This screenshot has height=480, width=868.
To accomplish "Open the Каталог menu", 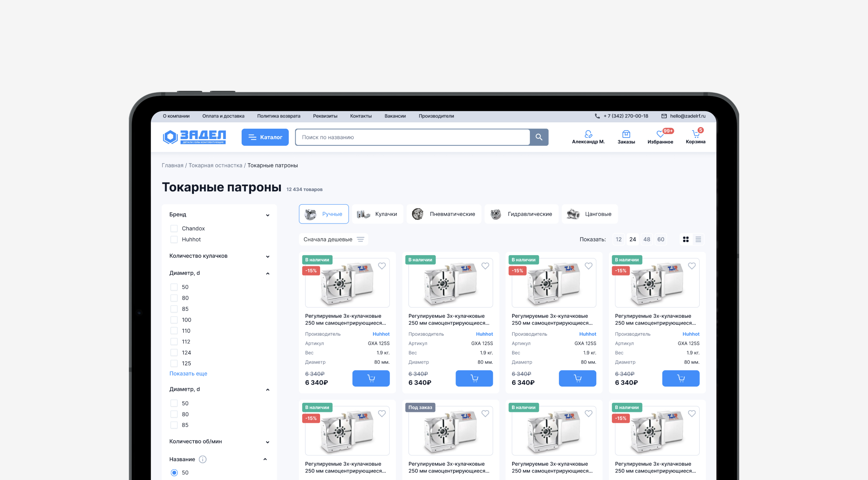I will click(x=265, y=137).
